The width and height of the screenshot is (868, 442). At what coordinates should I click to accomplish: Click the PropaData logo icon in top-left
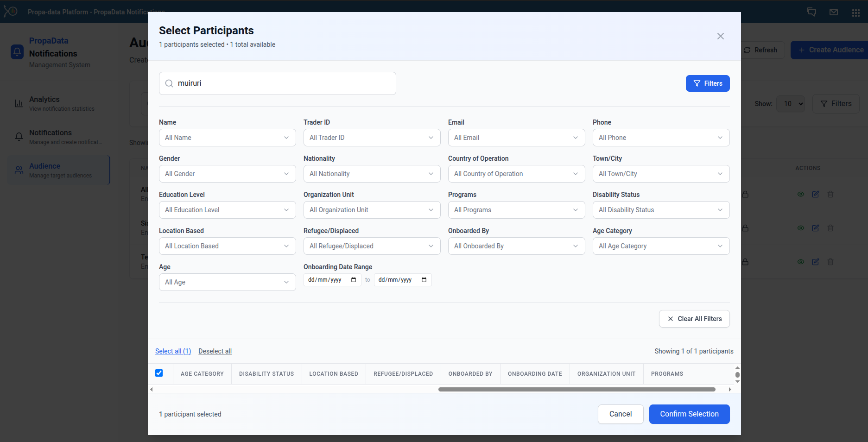[x=10, y=11]
